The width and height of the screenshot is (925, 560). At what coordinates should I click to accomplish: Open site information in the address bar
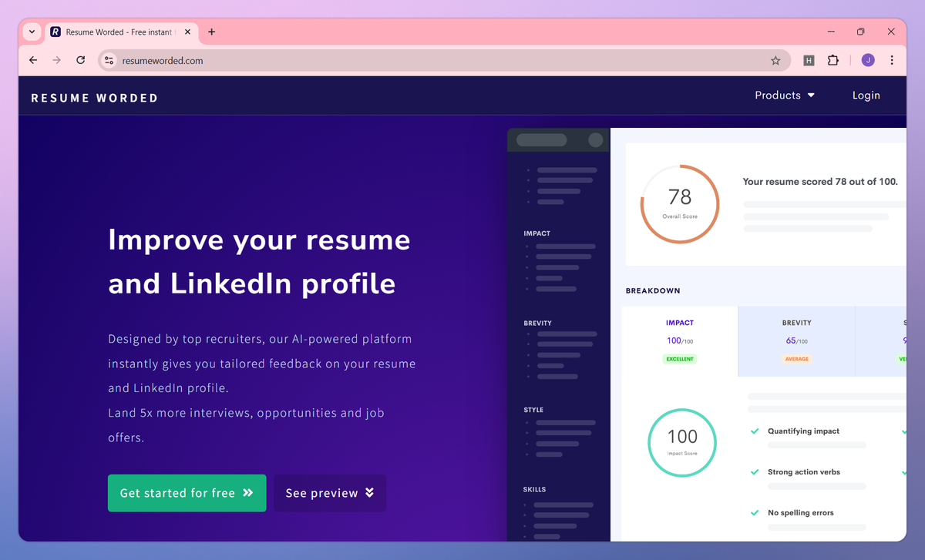pos(109,59)
